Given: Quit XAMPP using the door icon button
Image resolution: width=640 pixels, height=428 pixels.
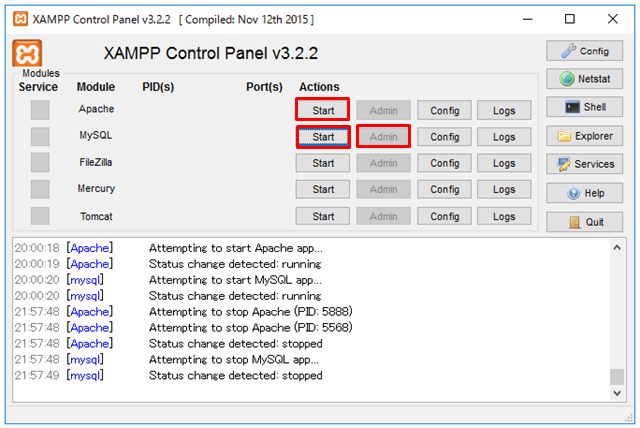Looking at the screenshot, I should [x=584, y=222].
